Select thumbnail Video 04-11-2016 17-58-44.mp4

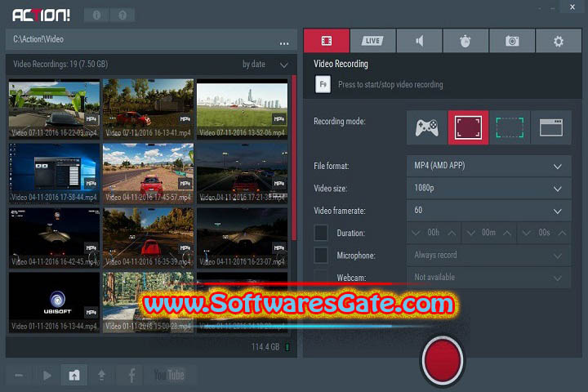pyautogui.click(x=55, y=173)
